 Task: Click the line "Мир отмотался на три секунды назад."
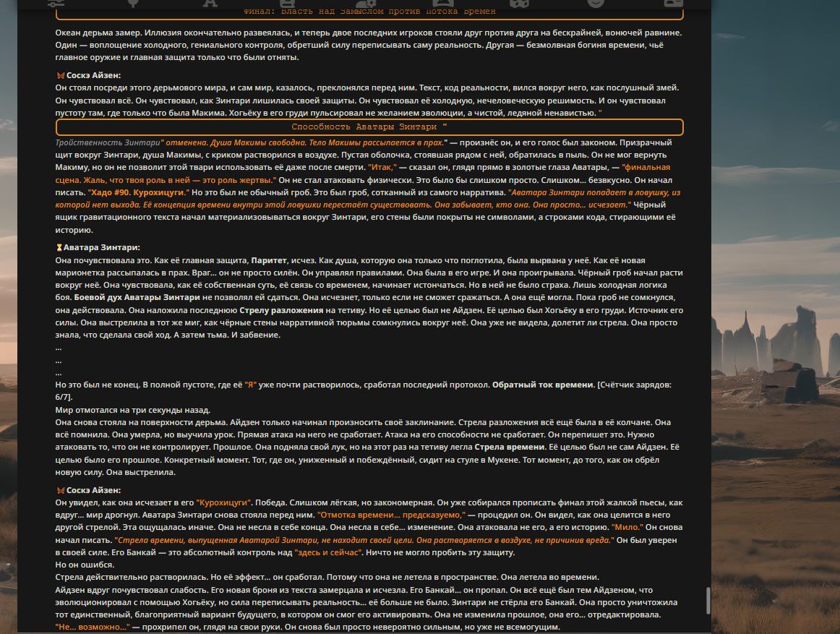133,410
